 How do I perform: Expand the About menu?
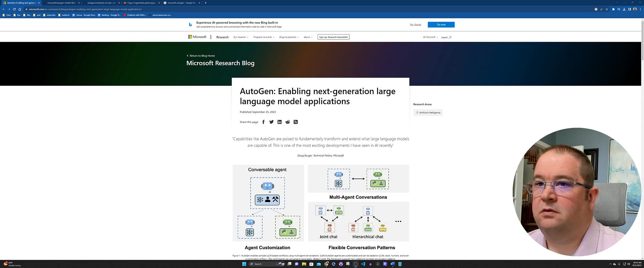click(x=308, y=37)
